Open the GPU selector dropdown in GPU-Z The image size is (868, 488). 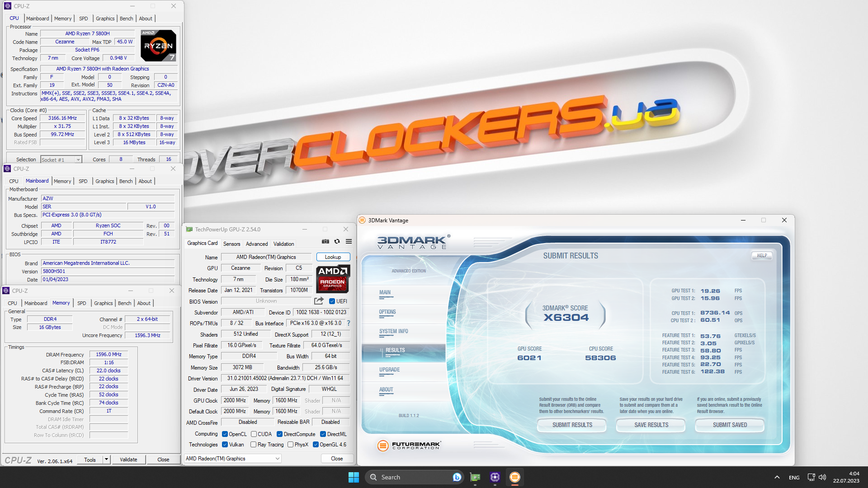pyautogui.click(x=232, y=459)
